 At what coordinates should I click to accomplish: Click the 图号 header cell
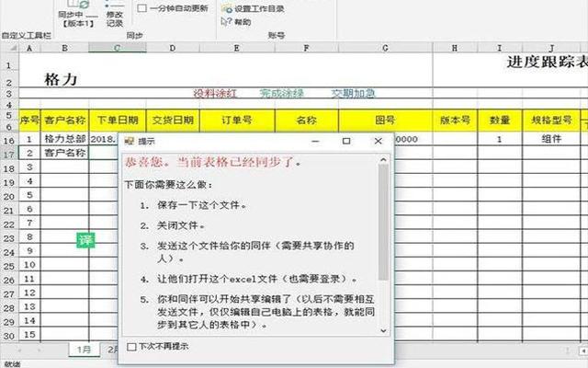coord(385,121)
